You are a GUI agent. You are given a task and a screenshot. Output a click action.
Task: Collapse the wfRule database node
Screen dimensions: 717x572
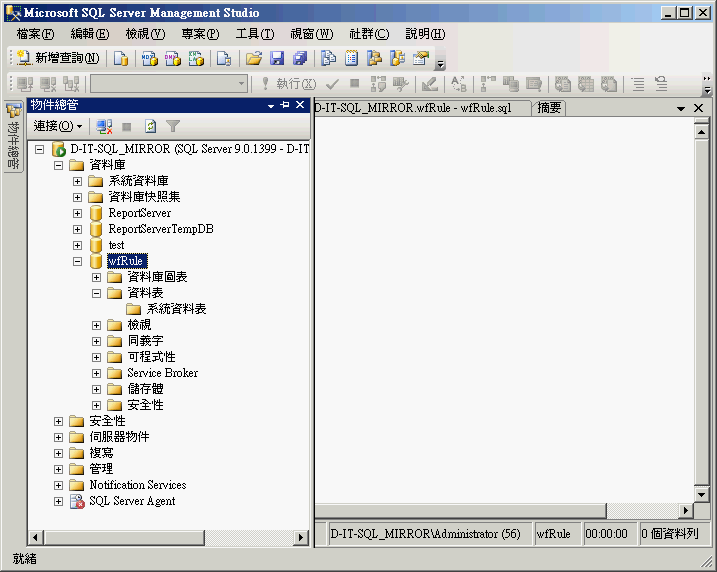click(x=77, y=261)
